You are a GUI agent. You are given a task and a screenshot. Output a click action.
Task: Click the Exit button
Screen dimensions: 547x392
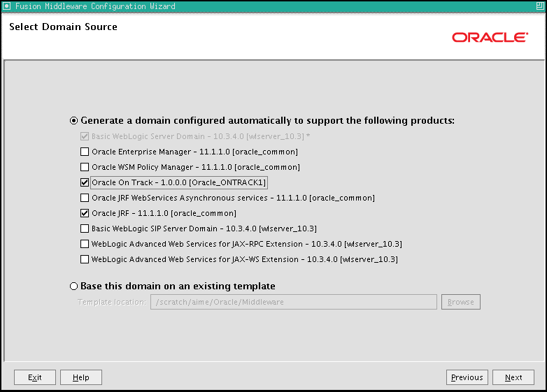click(35, 377)
